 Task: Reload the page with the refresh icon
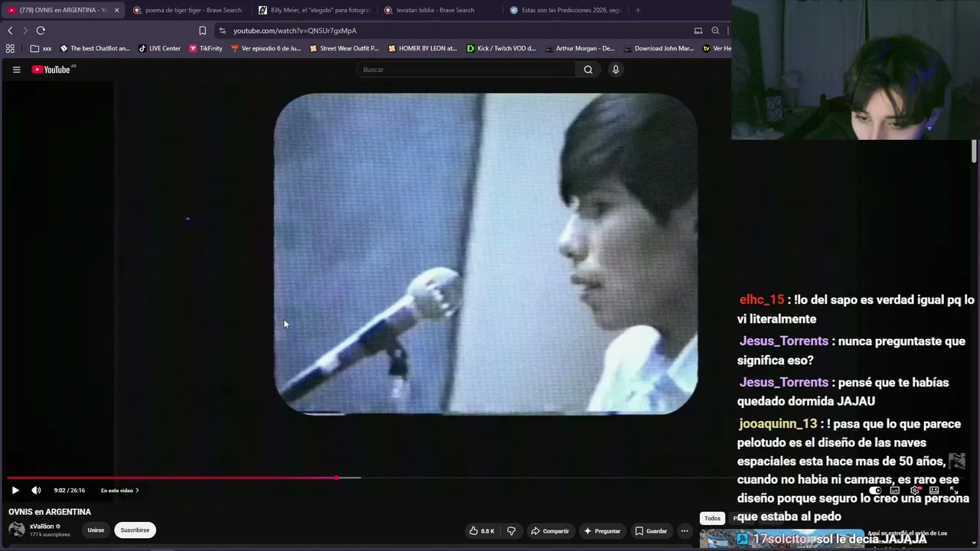click(x=41, y=31)
